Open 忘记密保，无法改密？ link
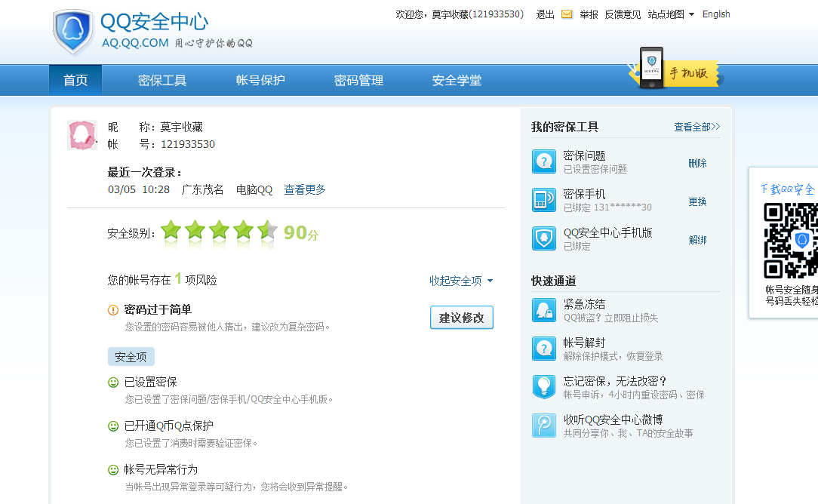The height and width of the screenshot is (504, 818). [x=615, y=381]
